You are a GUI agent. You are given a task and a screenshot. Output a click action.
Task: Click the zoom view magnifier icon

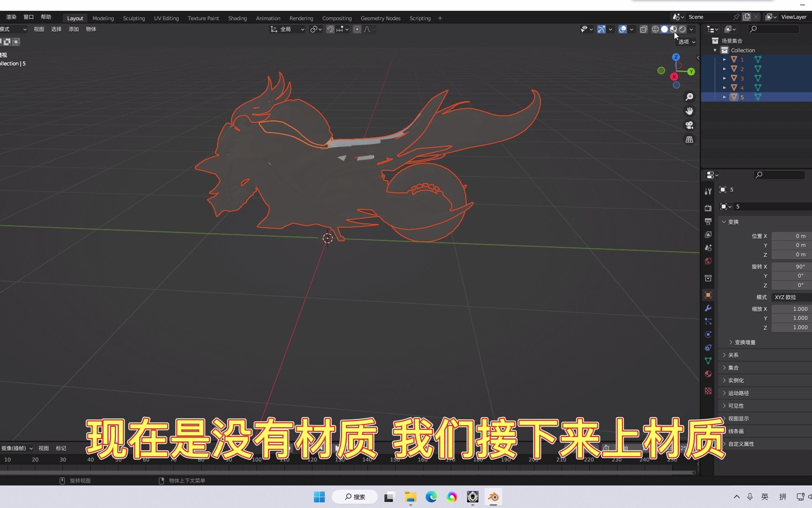(689, 97)
